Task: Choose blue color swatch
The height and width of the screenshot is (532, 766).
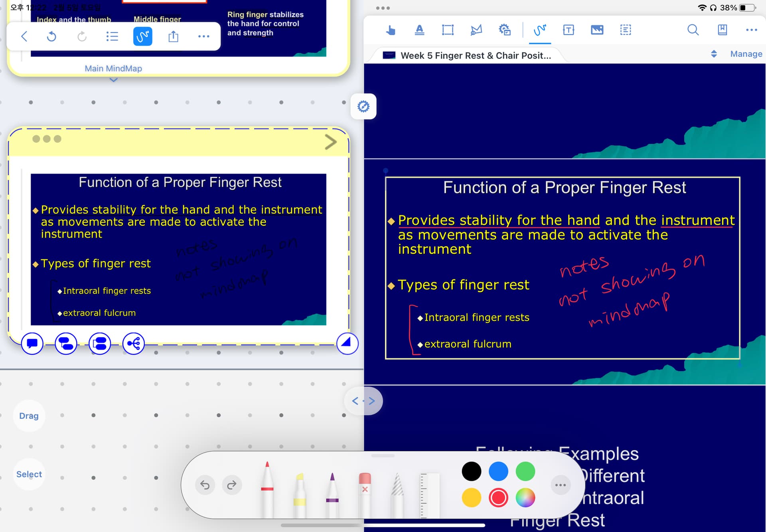Action: tap(498, 471)
